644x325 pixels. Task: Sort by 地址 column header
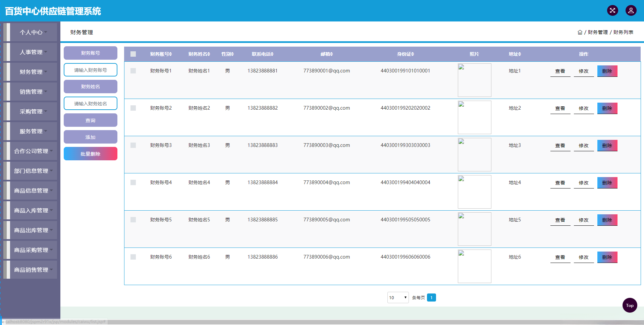515,54
